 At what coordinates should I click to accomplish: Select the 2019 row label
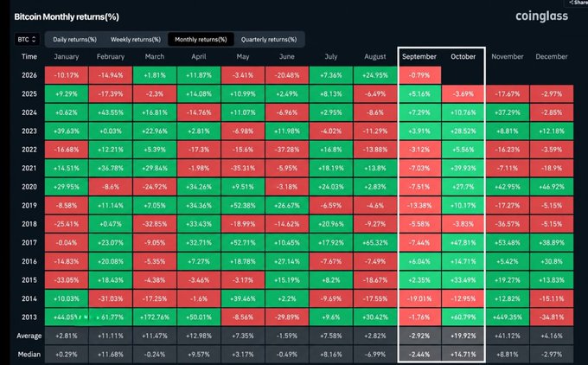pyautogui.click(x=29, y=205)
